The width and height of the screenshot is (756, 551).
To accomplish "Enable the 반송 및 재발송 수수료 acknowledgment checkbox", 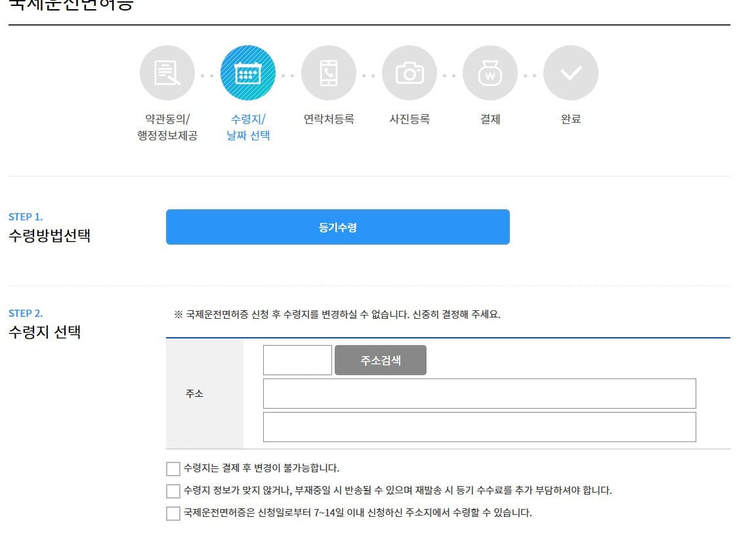I will pyautogui.click(x=173, y=489).
